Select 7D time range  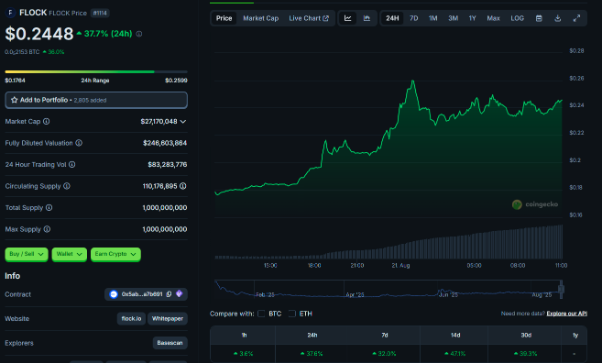point(413,18)
